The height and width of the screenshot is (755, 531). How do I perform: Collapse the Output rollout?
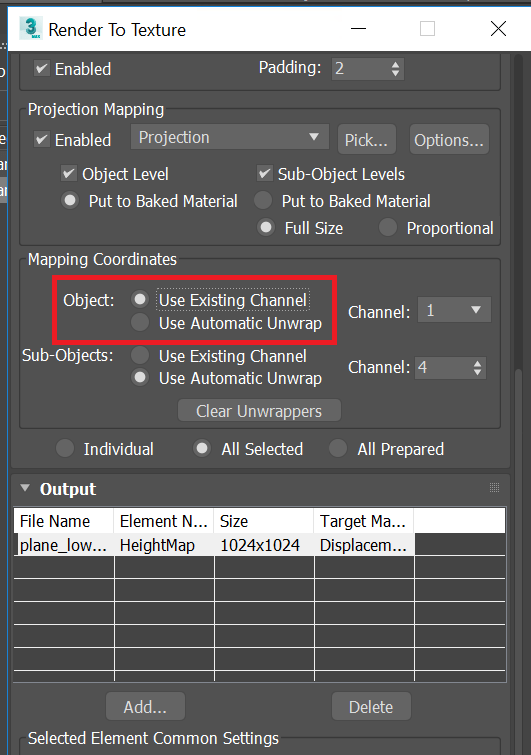(x=25, y=488)
